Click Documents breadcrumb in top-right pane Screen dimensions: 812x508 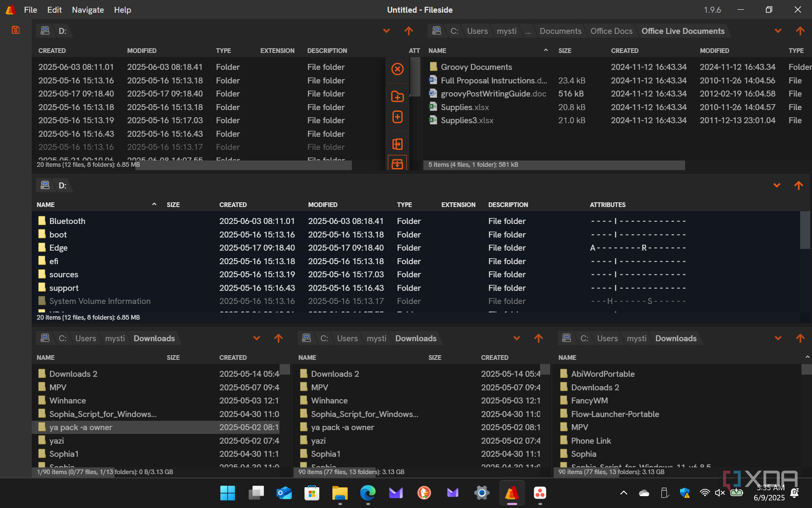click(560, 31)
